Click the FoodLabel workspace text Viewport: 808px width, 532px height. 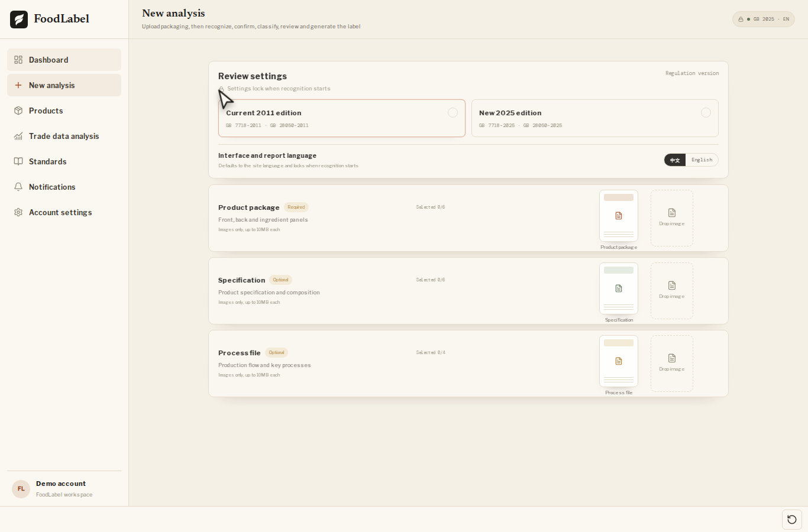pyautogui.click(x=64, y=495)
